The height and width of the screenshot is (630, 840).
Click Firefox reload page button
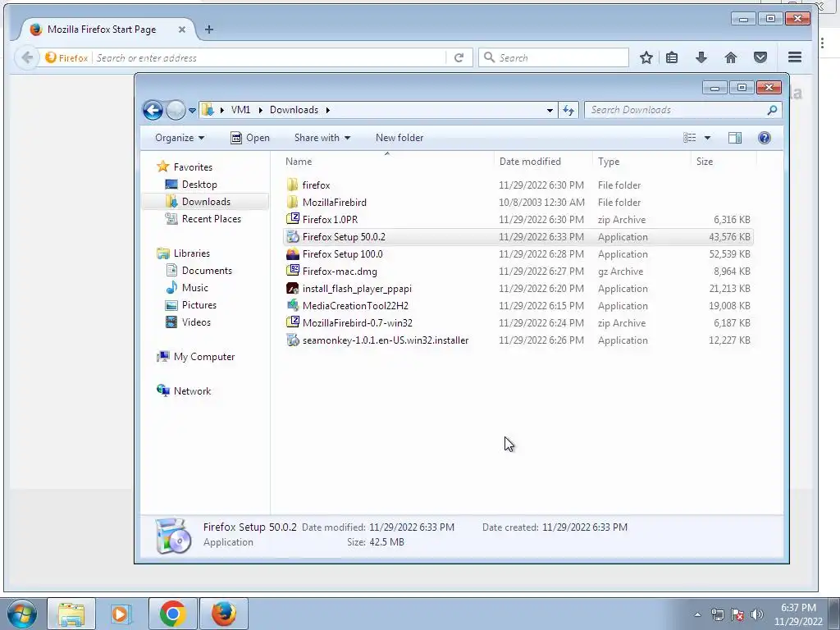459,58
